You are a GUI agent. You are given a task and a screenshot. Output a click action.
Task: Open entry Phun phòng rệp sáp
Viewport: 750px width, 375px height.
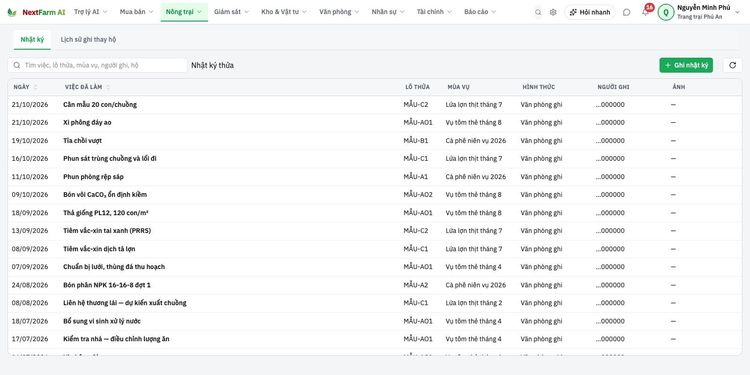pos(93,176)
